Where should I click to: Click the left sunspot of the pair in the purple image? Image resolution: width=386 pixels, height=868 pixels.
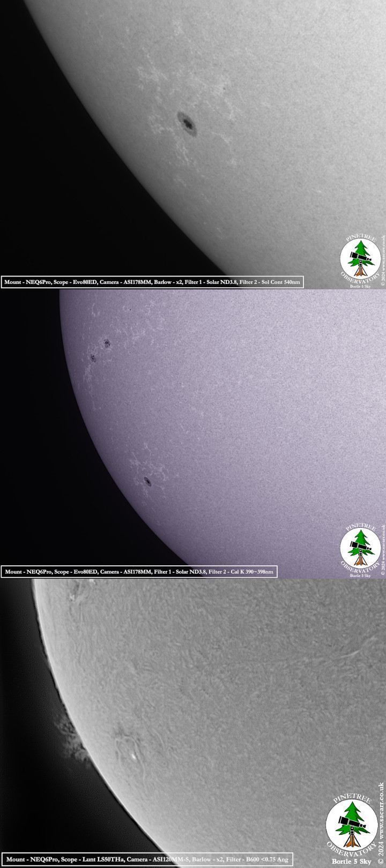(93, 358)
